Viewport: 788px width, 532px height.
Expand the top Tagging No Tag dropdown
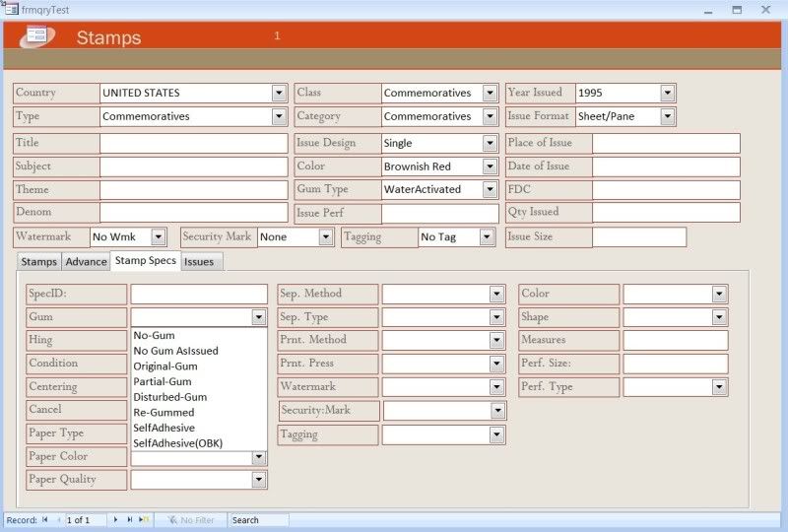pos(487,236)
